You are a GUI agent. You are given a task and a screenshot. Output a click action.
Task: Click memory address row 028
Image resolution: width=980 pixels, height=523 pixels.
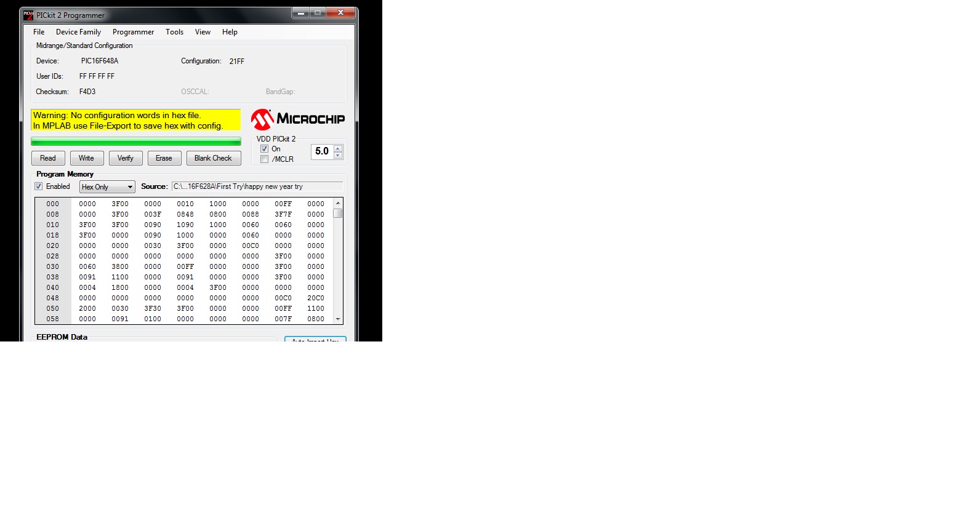point(53,256)
